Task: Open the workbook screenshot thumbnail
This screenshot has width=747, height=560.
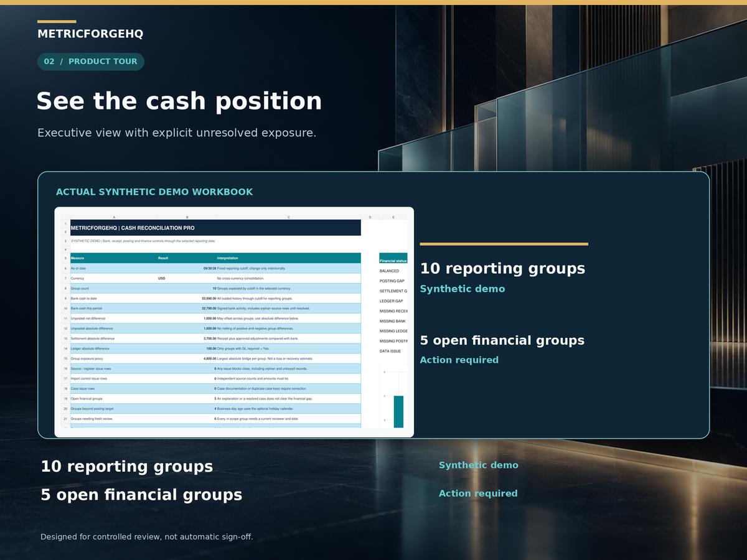Action: 234,322
